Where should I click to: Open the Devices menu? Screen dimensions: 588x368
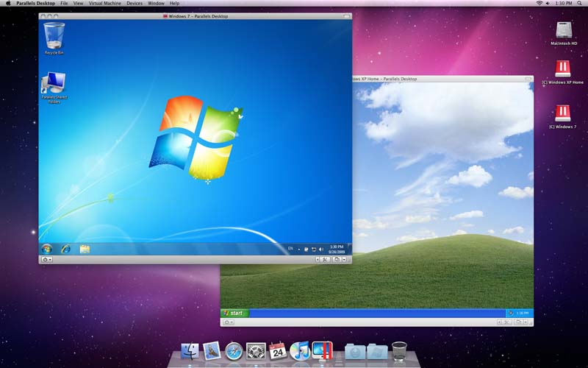pos(135,3)
